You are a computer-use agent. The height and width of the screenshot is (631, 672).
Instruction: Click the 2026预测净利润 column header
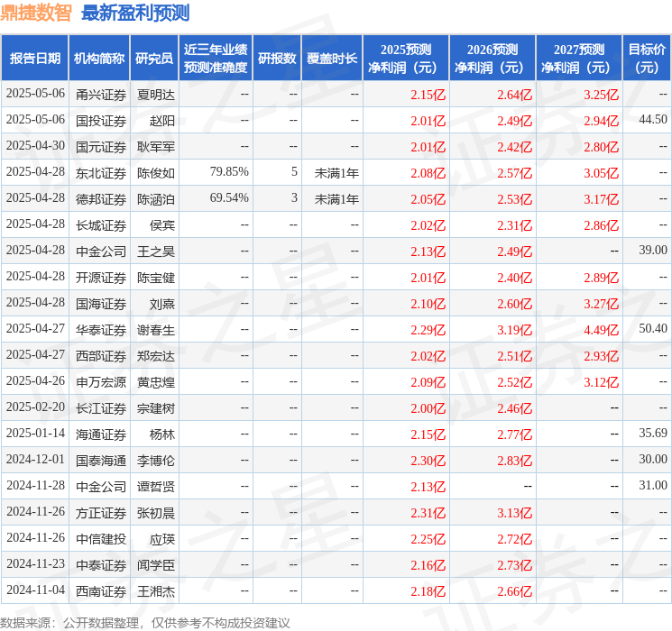492,59
